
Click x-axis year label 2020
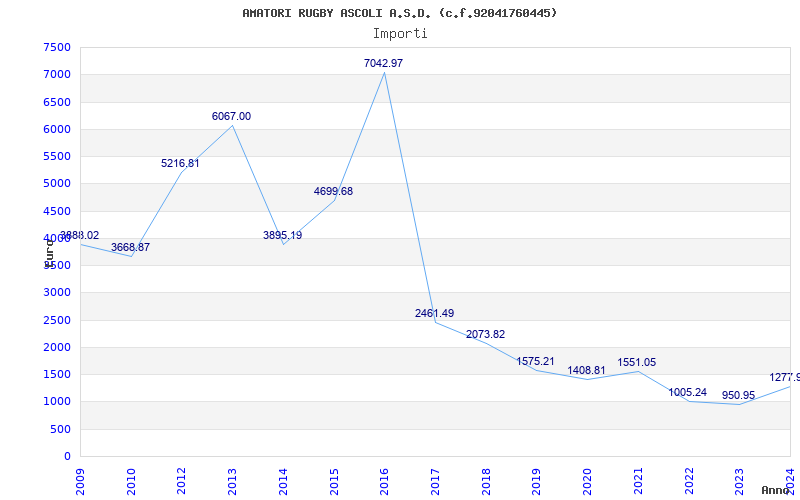tap(587, 482)
